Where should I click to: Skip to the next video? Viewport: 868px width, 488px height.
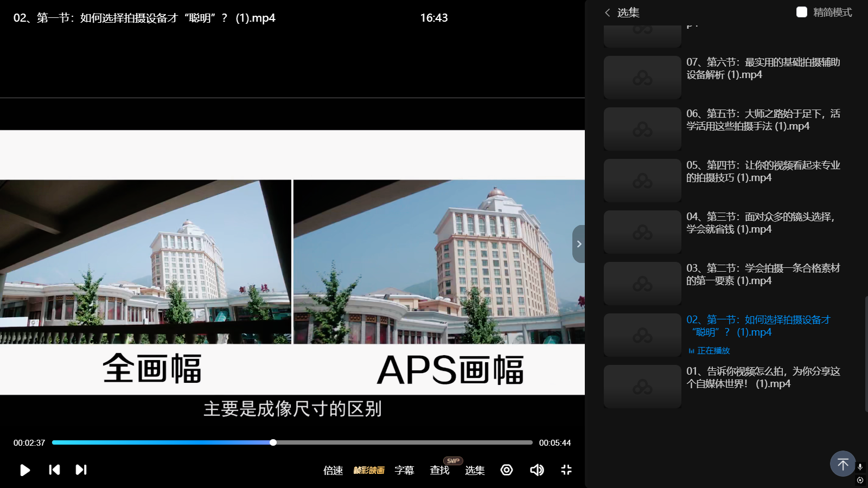81,470
